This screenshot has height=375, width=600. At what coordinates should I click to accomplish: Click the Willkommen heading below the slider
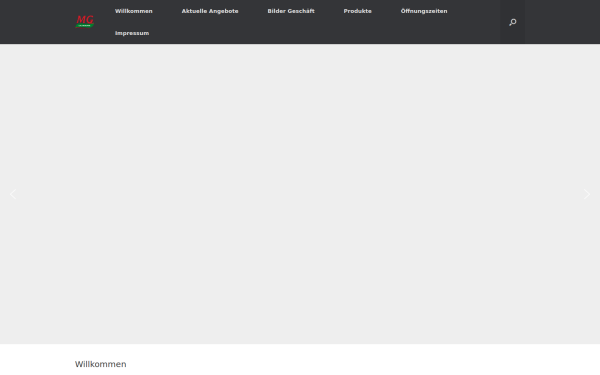[x=101, y=364]
